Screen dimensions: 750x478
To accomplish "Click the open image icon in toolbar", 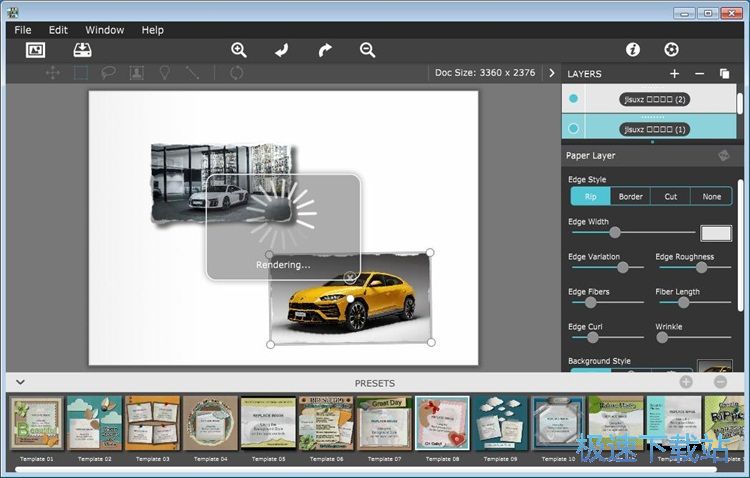I will click(x=36, y=50).
